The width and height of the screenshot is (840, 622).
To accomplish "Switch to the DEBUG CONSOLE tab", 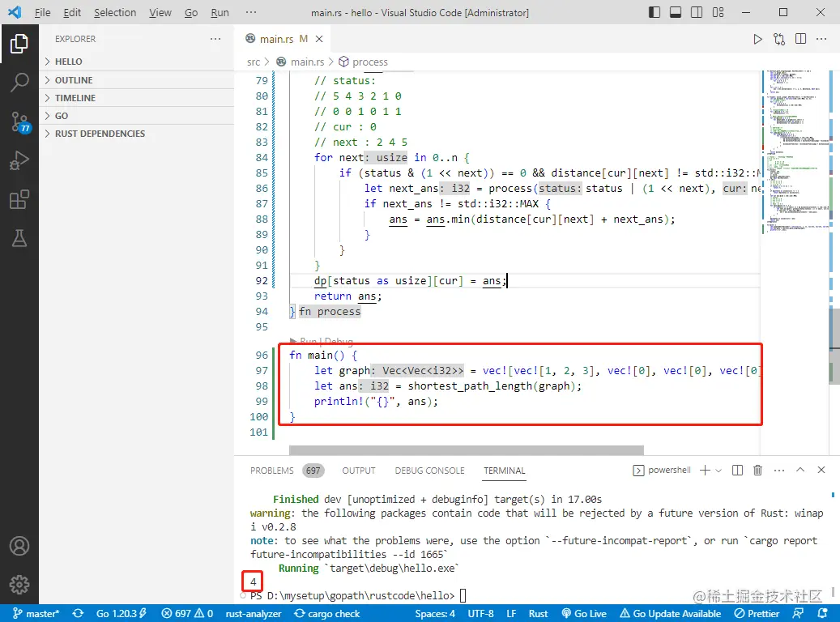I will point(429,471).
